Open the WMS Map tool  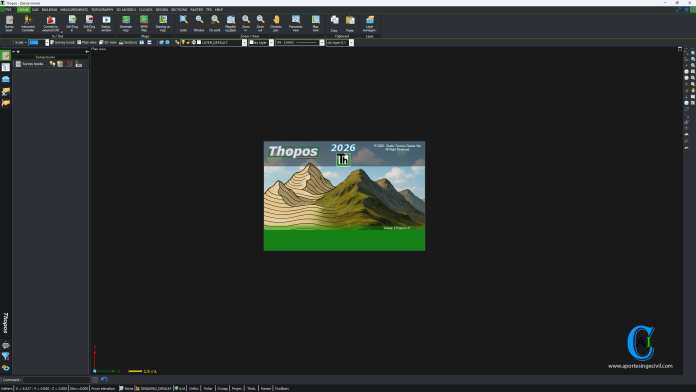[x=144, y=23]
